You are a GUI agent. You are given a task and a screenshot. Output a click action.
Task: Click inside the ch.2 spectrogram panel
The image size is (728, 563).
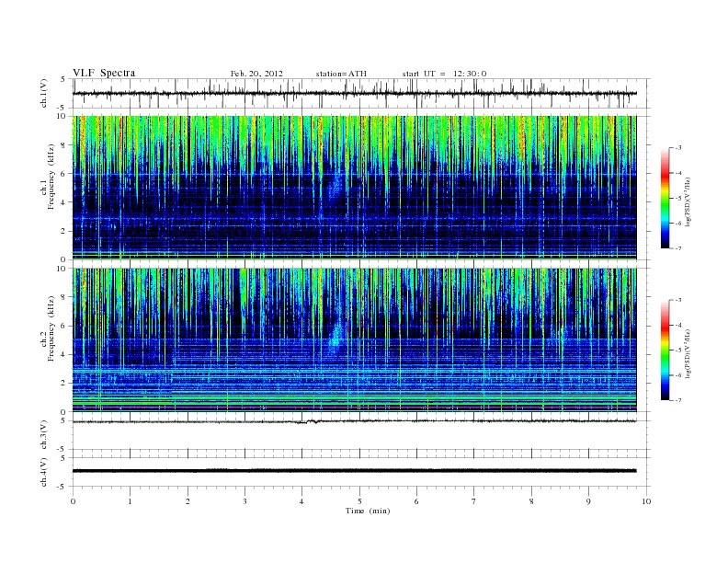pos(355,340)
